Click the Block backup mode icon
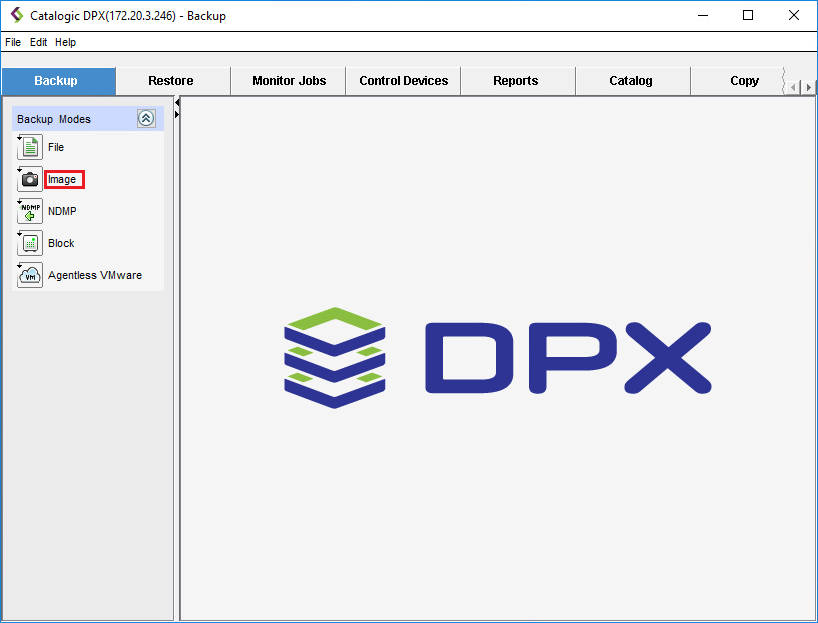818x623 pixels. click(30, 244)
